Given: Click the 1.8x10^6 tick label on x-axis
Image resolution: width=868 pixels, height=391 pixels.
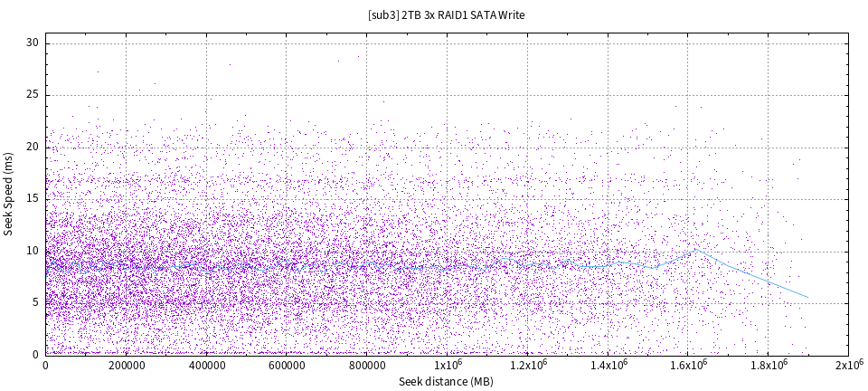Looking at the screenshot, I should (768, 364).
